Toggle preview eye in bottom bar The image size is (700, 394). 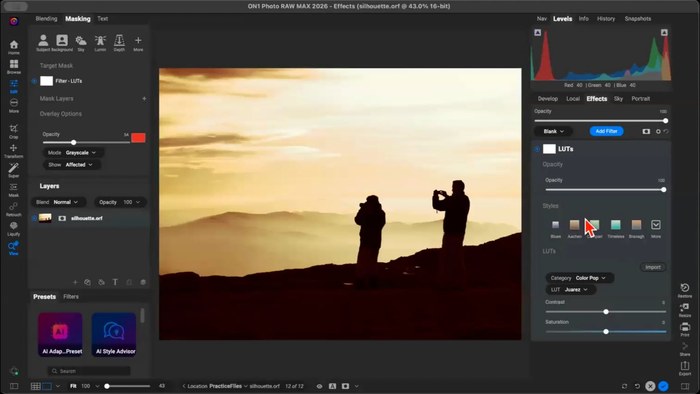coord(319,386)
